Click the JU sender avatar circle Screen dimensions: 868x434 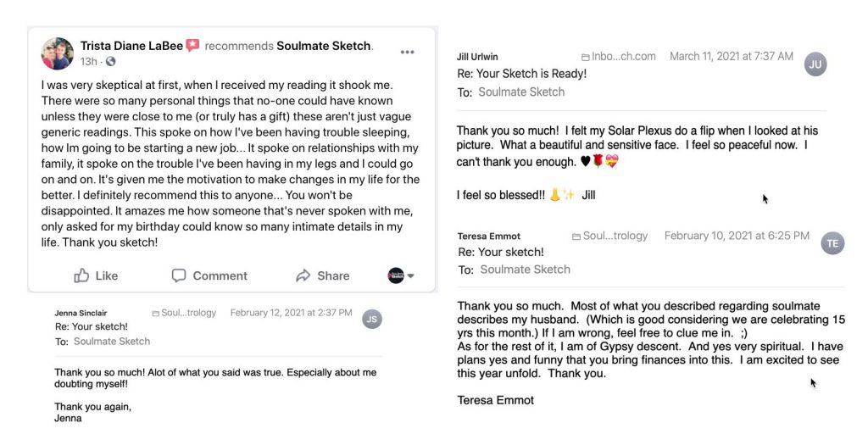pyautogui.click(x=815, y=64)
